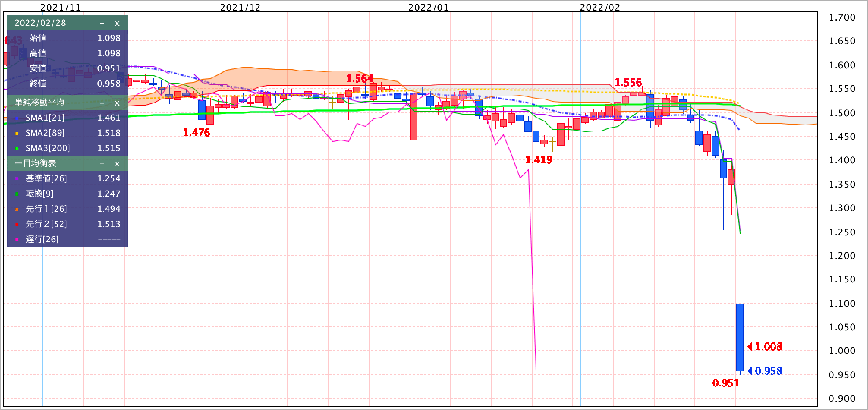The height and width of the screenshot is (410, 868).
Task: Click the SMA1[21] value 1.461
Action: tap(109, 118)
